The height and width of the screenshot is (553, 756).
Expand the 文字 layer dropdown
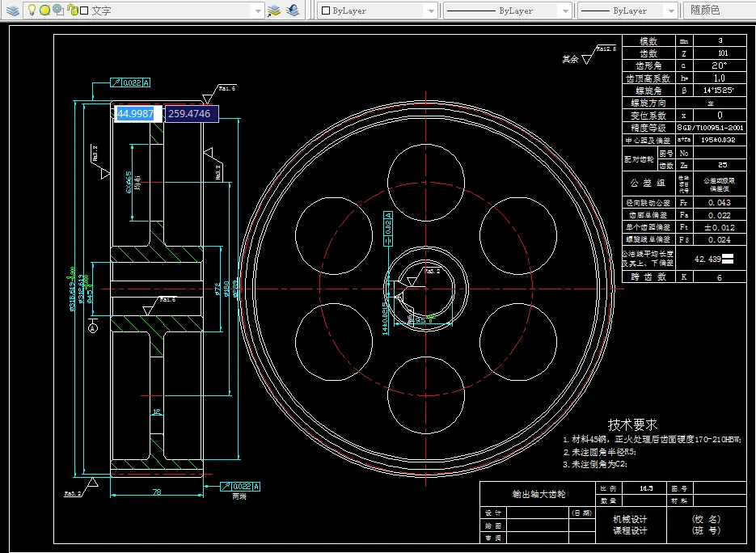[x=258, y=11]
